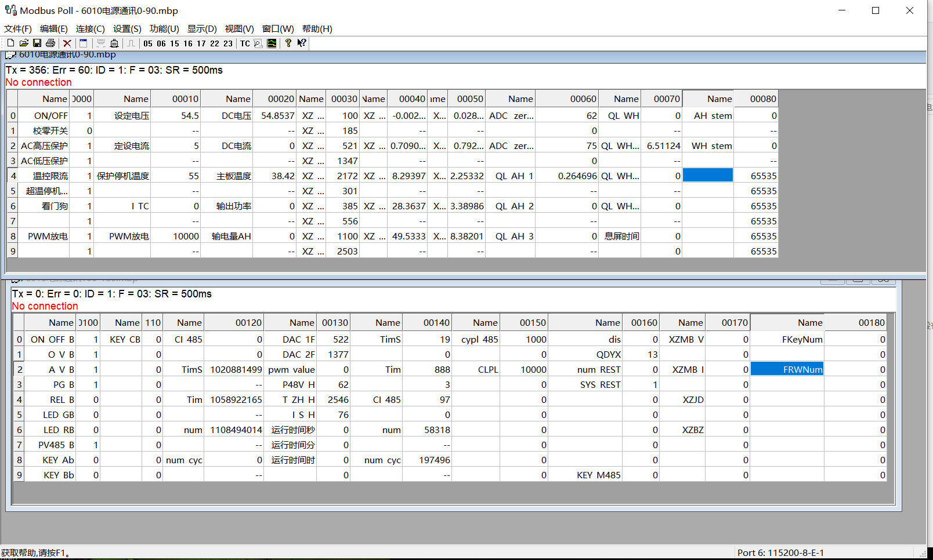Select the 主板温度 value 38.42
This screenshot has width=933, height=560.
274,176
